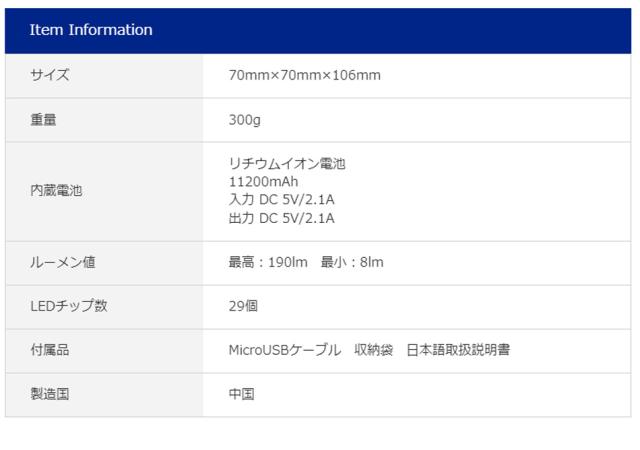Image resolution: width=640 pixels, height=450 pixels.
Task: Click the 入力 DC 5V/2.1A line
Action: click(281, 200)
